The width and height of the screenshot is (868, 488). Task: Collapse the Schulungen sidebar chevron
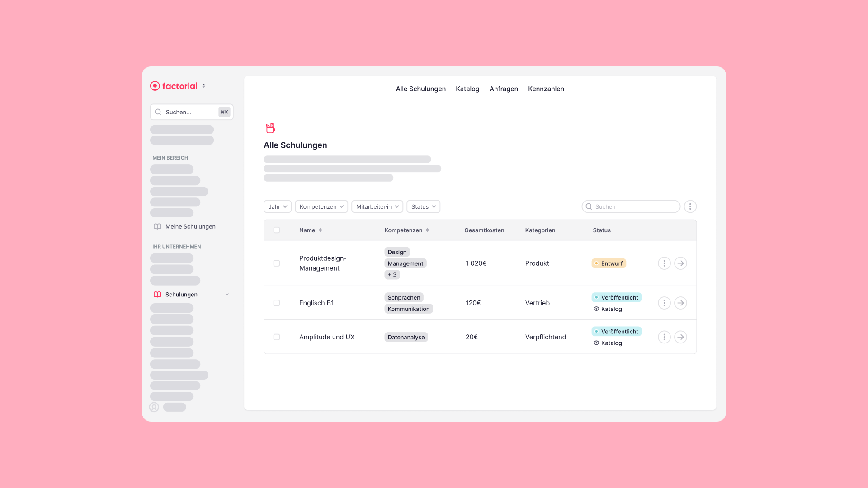(x=227, y=295)
